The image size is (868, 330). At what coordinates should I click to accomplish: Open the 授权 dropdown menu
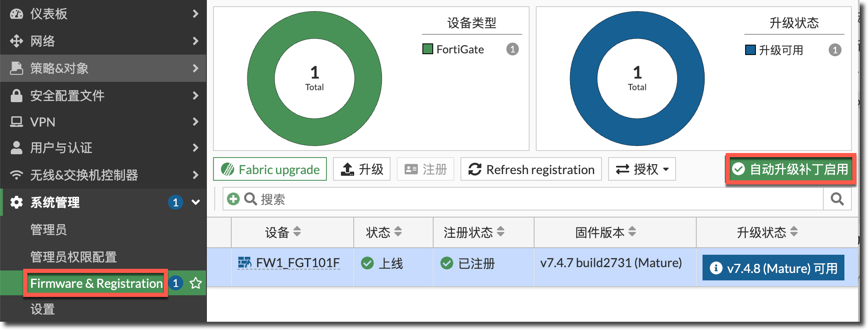click(x=642, y=169)
